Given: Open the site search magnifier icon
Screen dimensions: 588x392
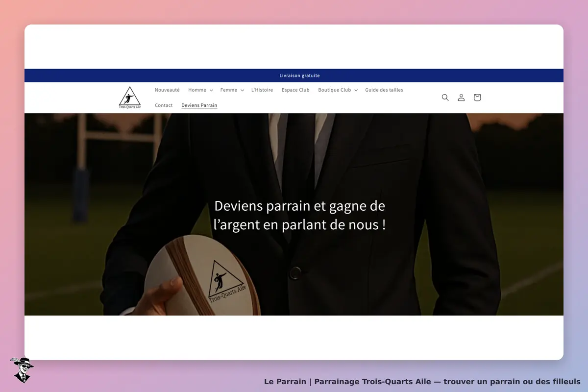Looking at the screenshot, I should point(445,98).
